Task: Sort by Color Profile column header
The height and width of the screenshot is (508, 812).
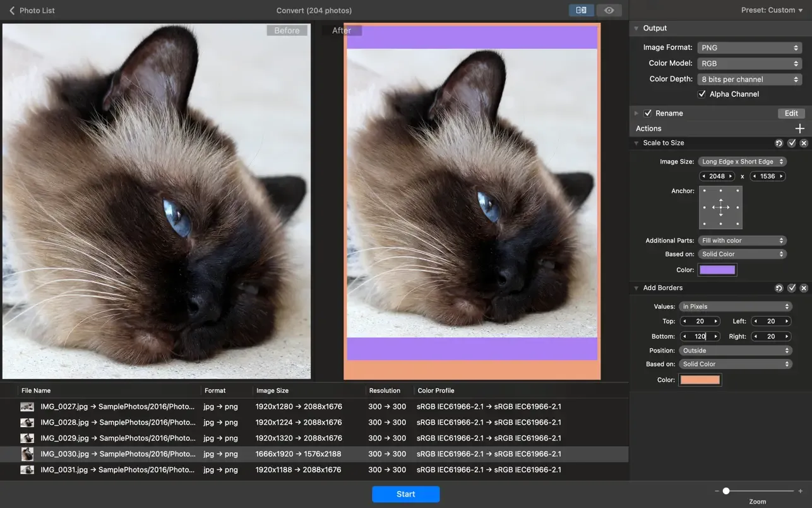Action: 436,390
